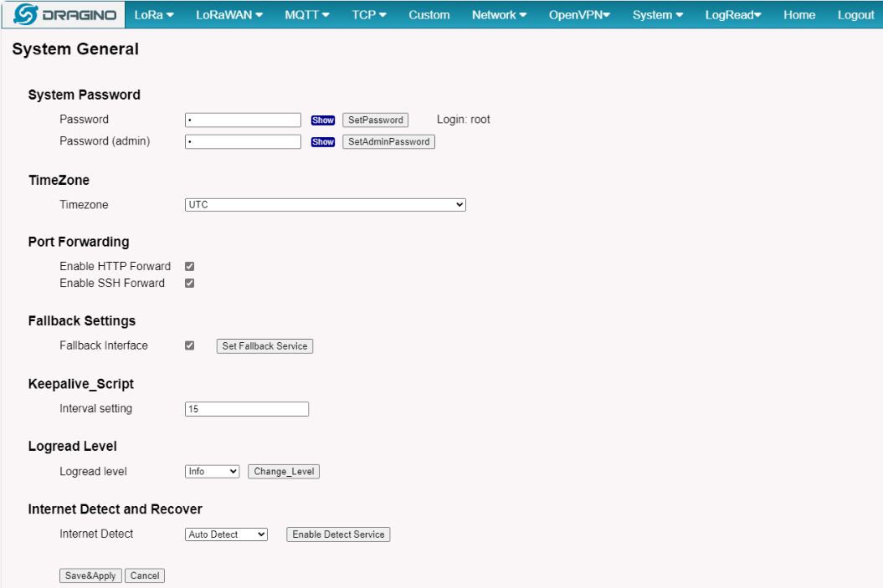Log out via Logout link
This screenshot has height=588, width=883.
pos(855,15)
